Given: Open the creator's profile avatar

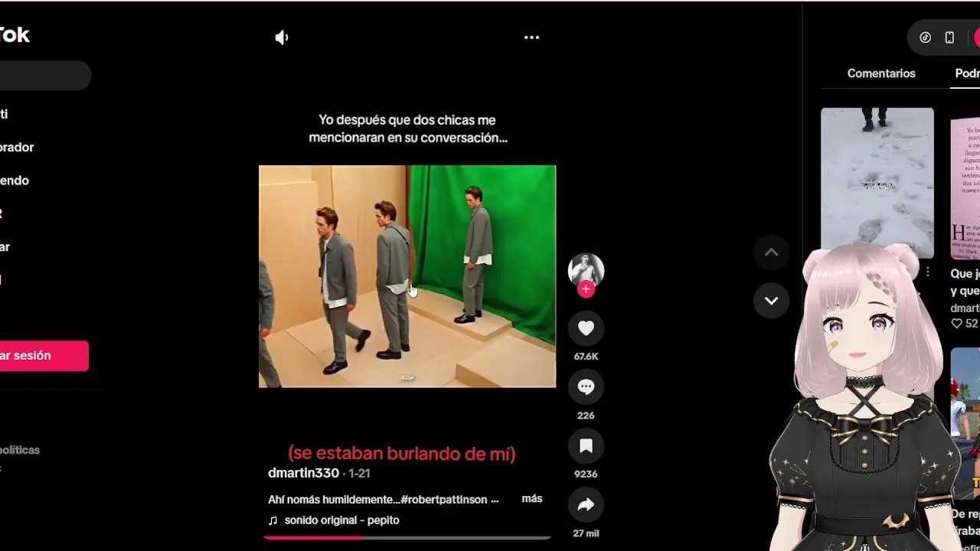Looking at the screenshot, I should point(586,270).
